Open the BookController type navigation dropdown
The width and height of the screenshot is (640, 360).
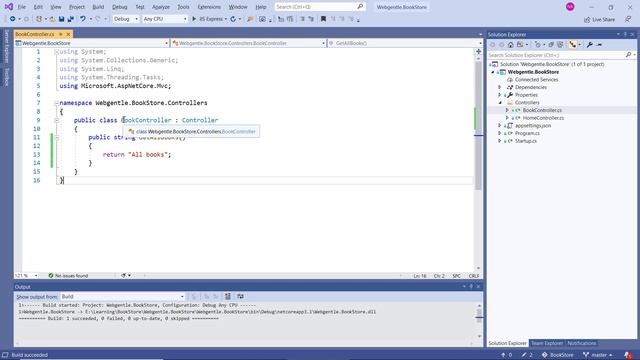[248, 43]
